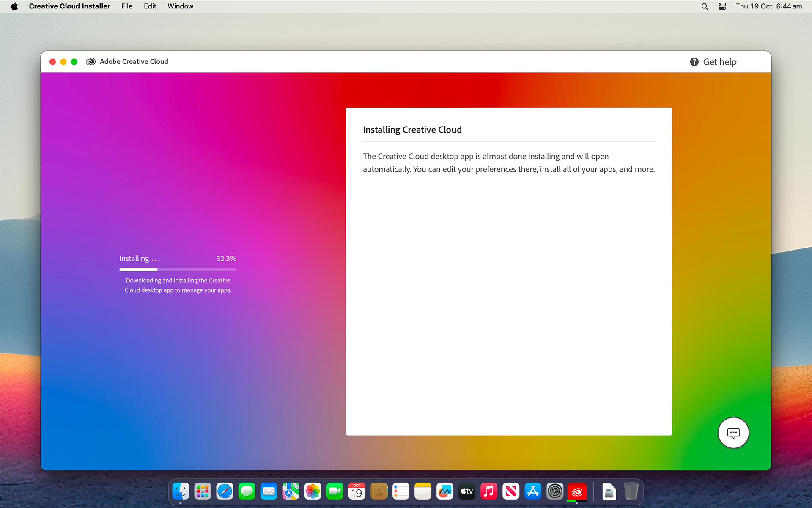Image resolution: width=812 pixels, height=508 pixels.
Task: Open Notes from the dock
Action: [423, 491]
